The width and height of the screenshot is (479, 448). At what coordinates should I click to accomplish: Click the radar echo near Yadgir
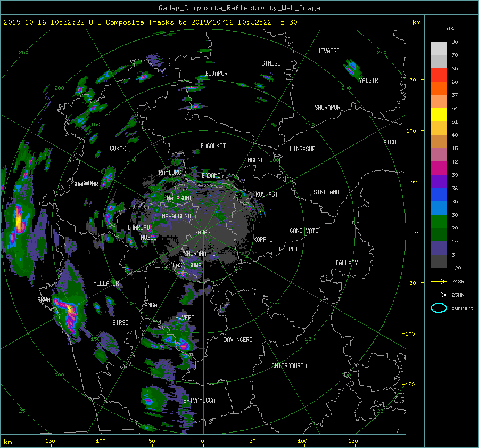tap(352, 69)
